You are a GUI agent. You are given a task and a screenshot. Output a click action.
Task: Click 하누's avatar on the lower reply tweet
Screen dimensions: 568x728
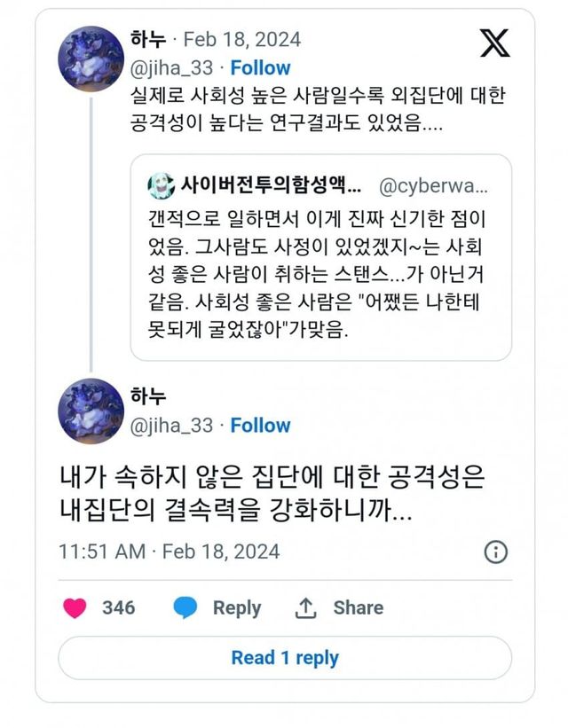click(91, 411)
